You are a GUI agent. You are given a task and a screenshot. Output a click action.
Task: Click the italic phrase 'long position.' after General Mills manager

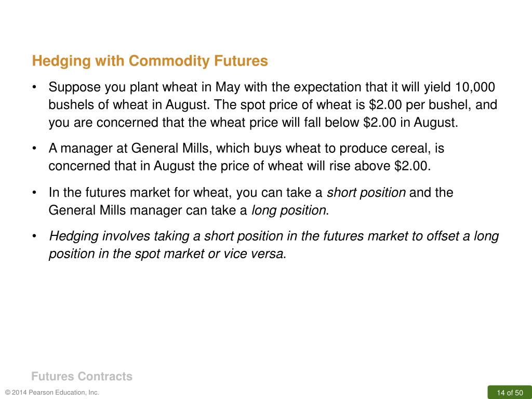[290, 210]
